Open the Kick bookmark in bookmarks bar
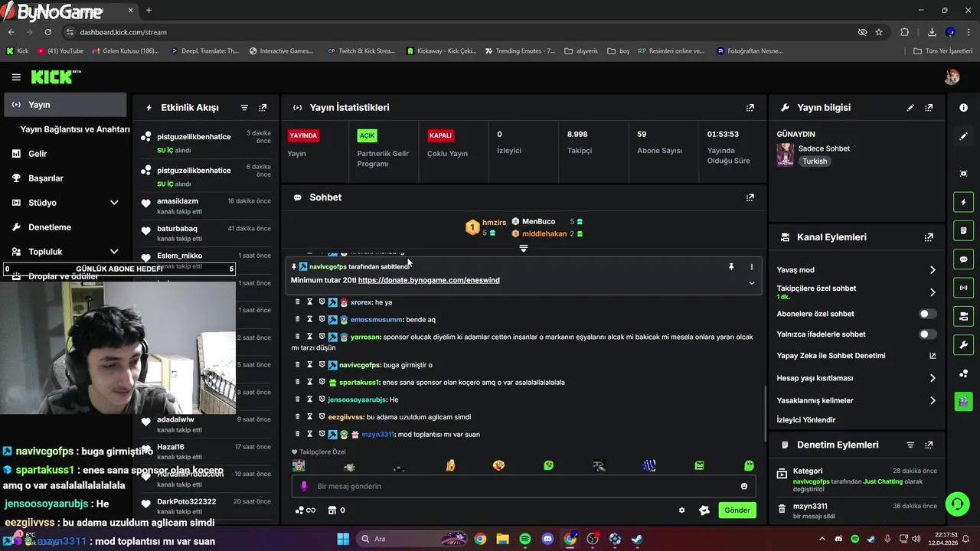This screenshot has width=980, height=551. [17, 51]
